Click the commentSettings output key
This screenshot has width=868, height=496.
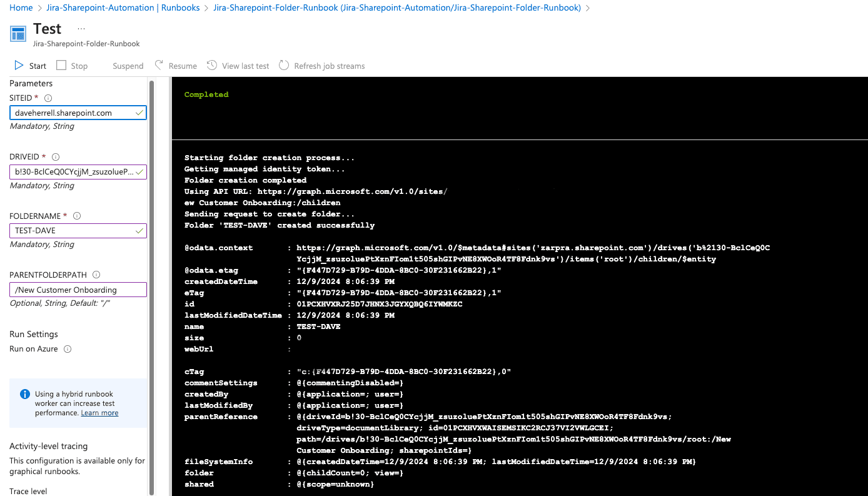pos(221,383)
